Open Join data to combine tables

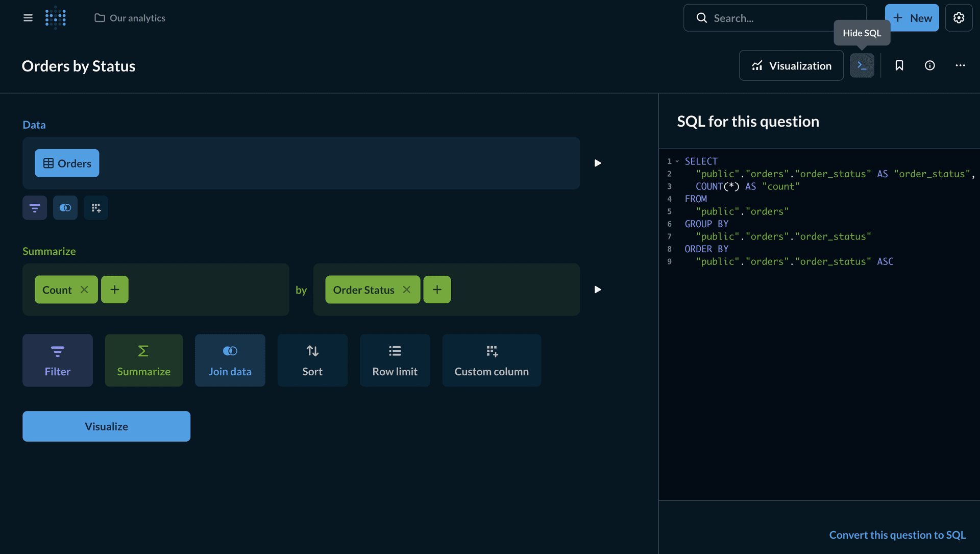click(x=230, y=360)
